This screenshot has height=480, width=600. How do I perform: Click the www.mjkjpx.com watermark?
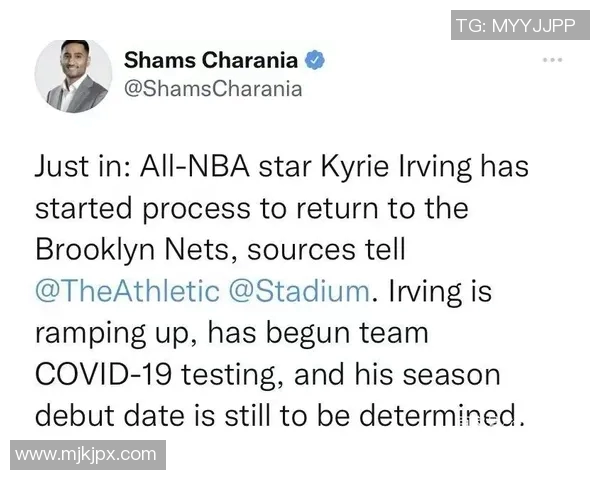click(85, 454)
